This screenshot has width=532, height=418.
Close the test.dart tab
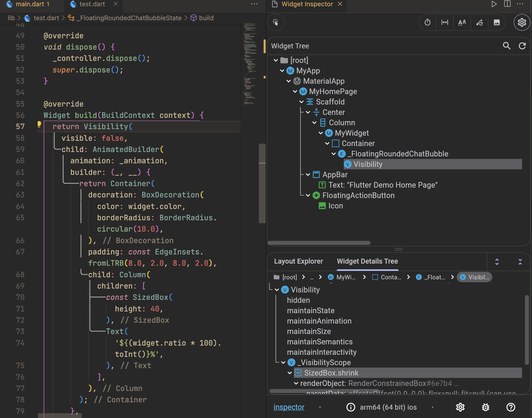[x=116, y=4]
